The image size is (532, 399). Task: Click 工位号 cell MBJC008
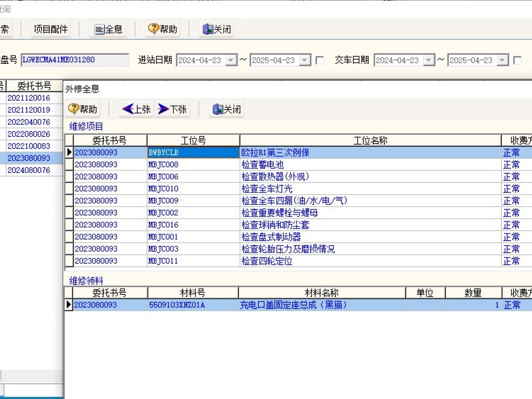pyautogui.click(x=193, y=164)
